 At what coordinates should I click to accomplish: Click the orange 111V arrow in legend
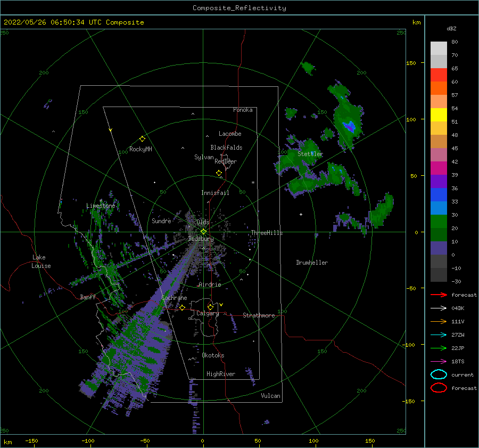[439, 321]
